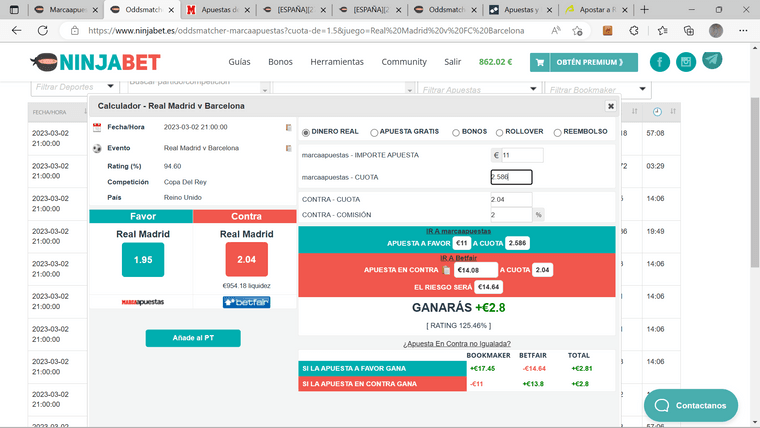Open the IR A marcaapuestas link
This screenshot has height=428, width=760.
tap(458, 231)
